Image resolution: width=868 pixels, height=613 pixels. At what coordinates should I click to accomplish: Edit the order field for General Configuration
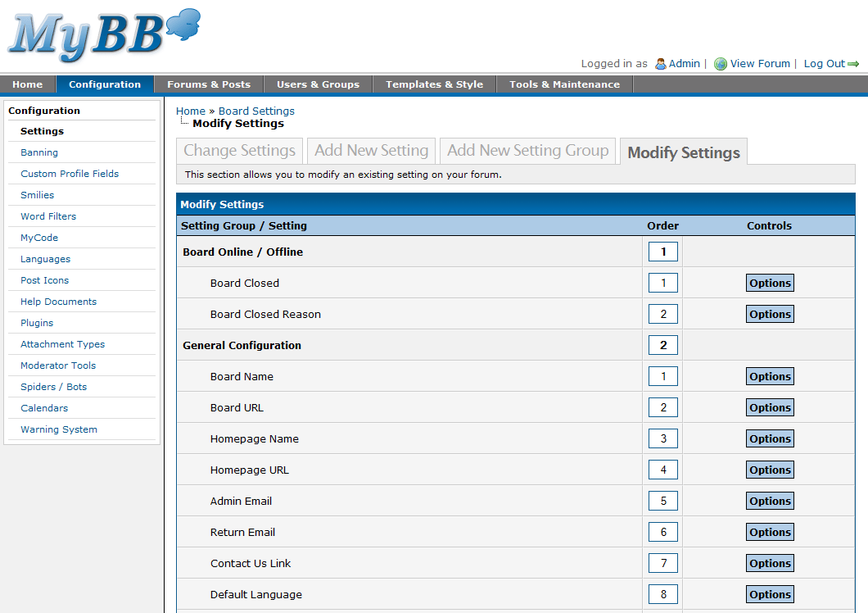[x=662, y=345]
